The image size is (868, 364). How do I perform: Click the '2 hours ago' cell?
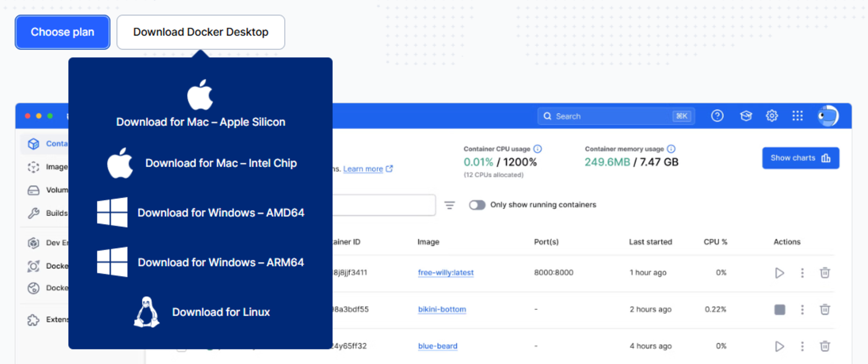[651, 309]
